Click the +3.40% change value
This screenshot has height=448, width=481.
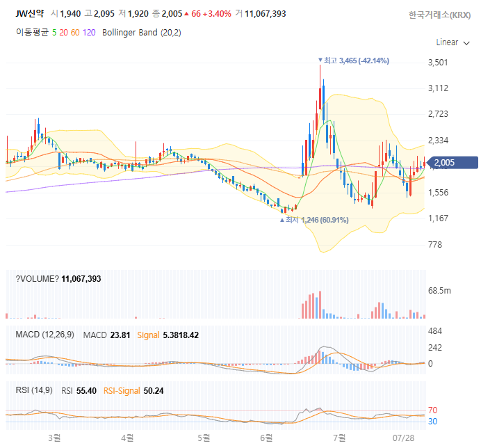(217, 14)
